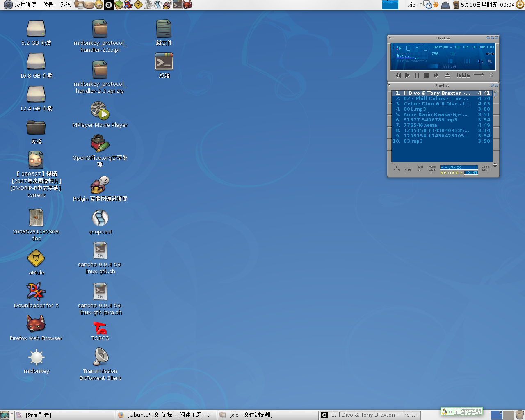Viewport: 525px width, 420px height.
Task: Select the 20085281180368.doc file
Action: pos(36,217)
